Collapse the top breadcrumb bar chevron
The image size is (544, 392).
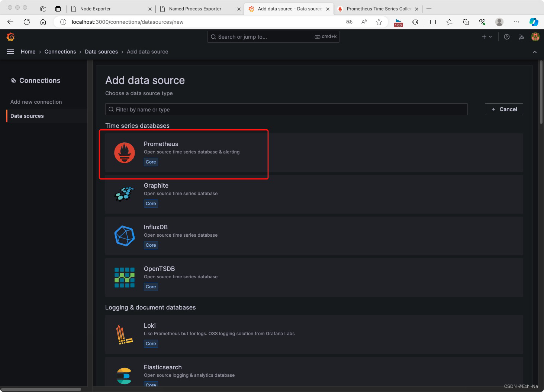point(535,52)
